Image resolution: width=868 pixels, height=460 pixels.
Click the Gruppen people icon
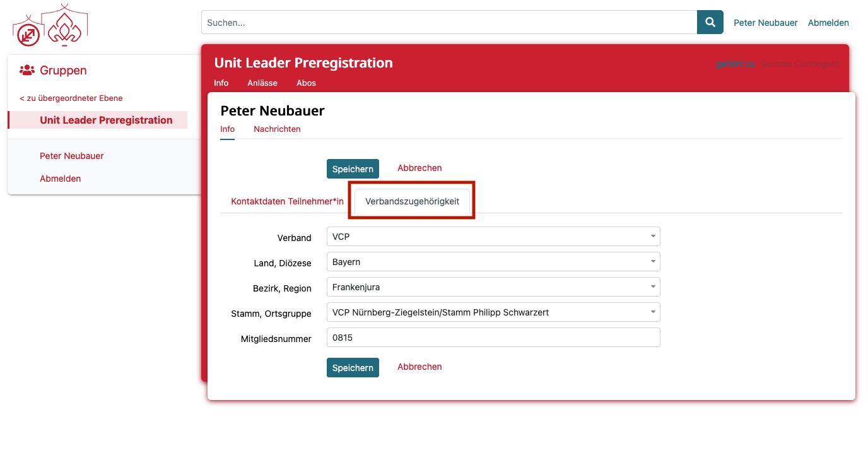point(27,70)
